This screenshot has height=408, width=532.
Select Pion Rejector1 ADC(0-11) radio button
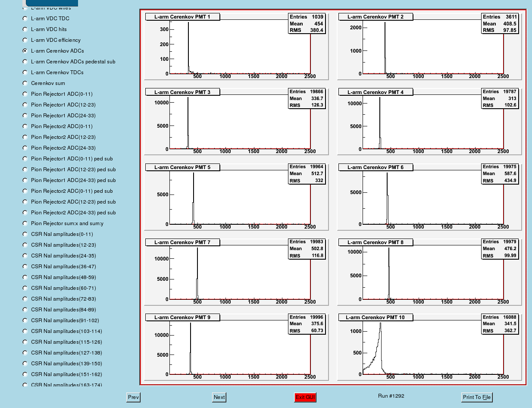pyautogui.click(x=25, y=94)
